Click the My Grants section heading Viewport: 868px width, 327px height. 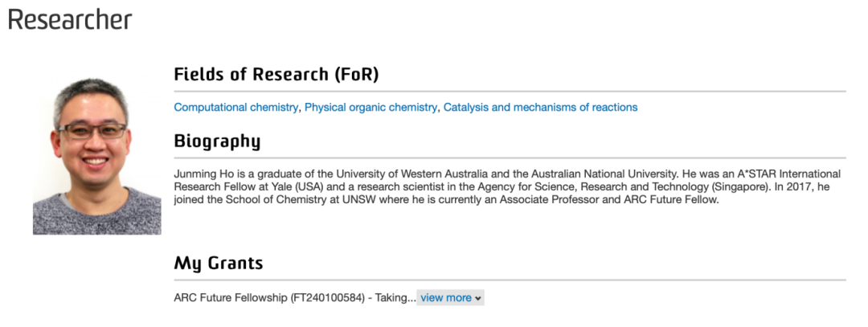click(x=219, y=263)
